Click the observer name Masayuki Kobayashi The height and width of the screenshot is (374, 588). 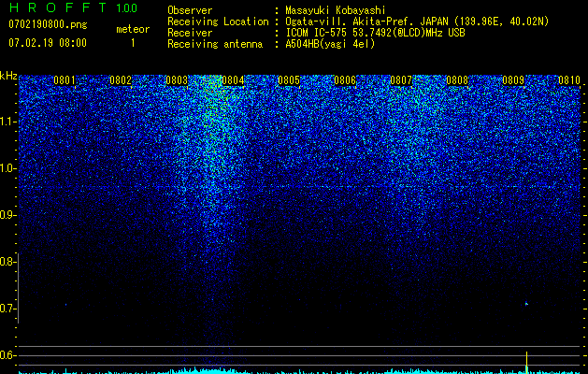[x=336, y=10]
